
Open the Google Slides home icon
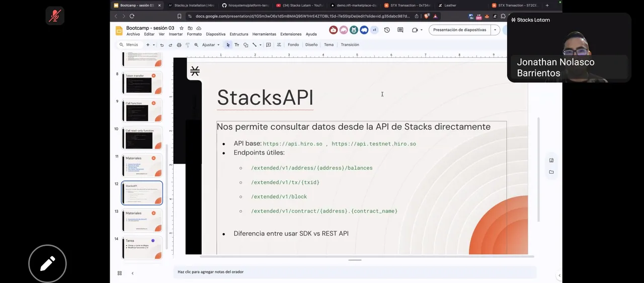[x=119, y=31]
